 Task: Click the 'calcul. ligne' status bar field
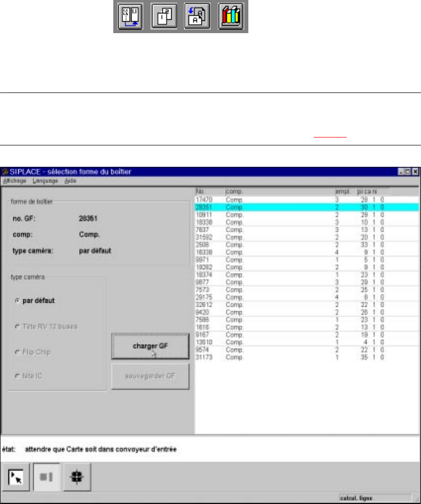point(375,498)
